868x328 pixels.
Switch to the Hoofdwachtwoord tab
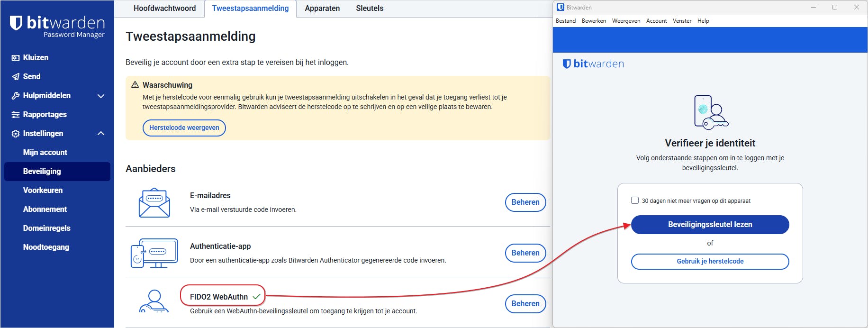164,9
